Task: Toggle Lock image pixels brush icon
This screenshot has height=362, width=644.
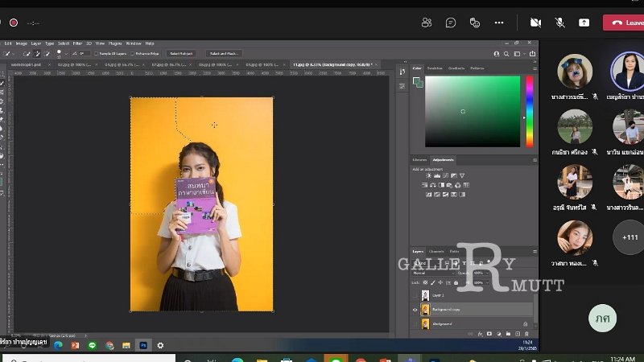Action: (x=433, y=283)
